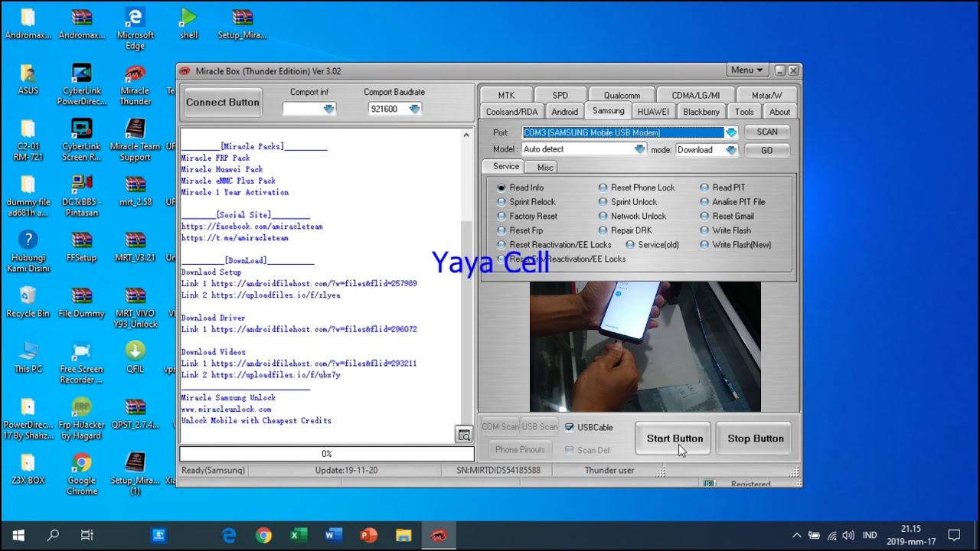
Task: Select the Network Unlock option
Action: 632,216
